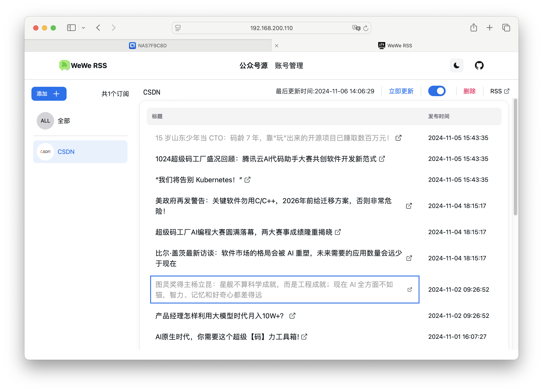
Task: Click the vertical scrollbar of article list
Action: pos(515,157)
